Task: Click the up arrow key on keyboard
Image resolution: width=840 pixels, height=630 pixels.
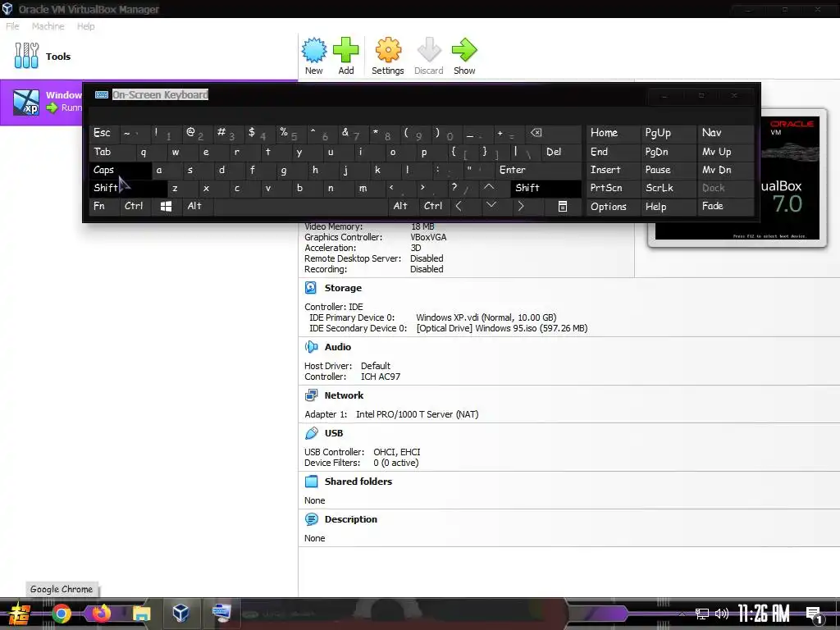Action: click(x=489, y=188)
